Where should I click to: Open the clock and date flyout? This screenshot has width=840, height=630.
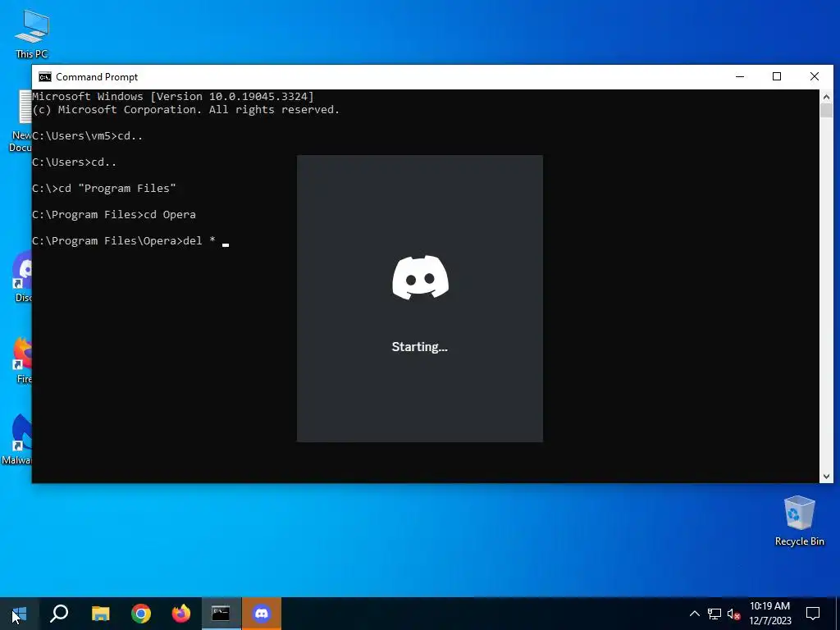click(x=769, y=614)
